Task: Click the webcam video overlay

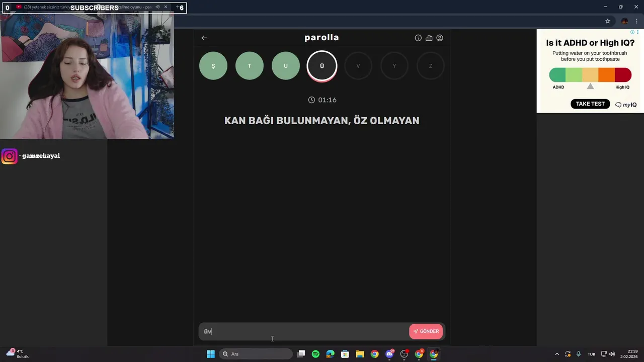Action: click(87, 76)
